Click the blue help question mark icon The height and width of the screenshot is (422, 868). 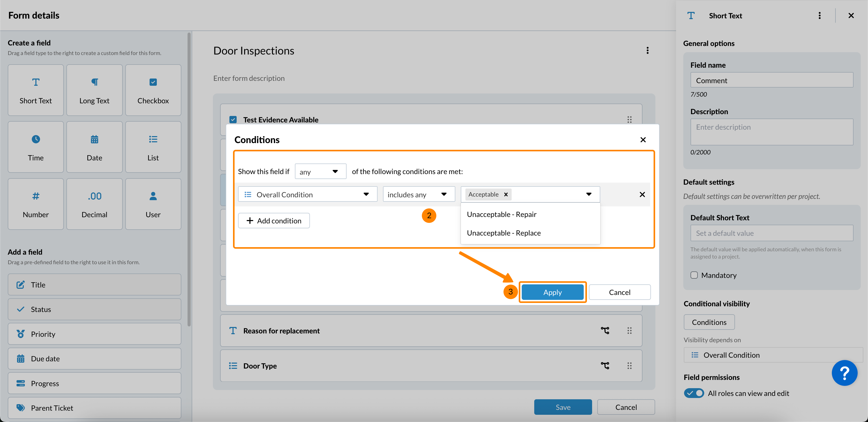click(x=844, y=373)
